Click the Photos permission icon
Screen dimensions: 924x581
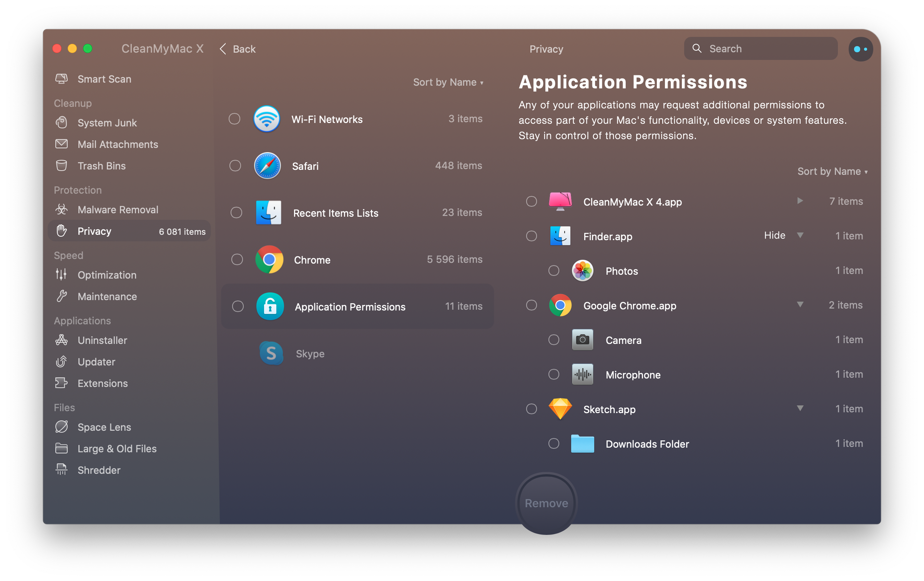583,271
